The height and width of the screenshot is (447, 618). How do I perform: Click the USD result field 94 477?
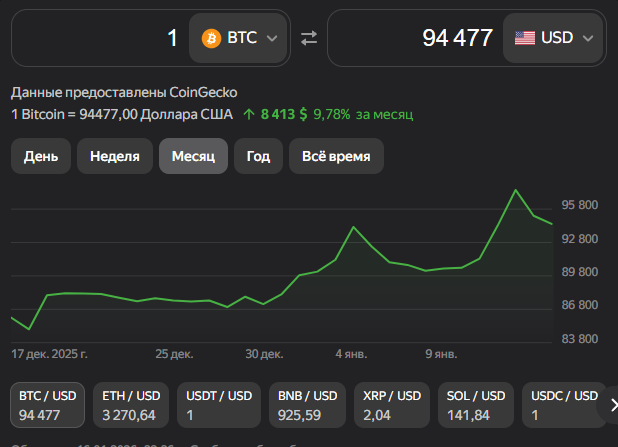click(415, 38)
